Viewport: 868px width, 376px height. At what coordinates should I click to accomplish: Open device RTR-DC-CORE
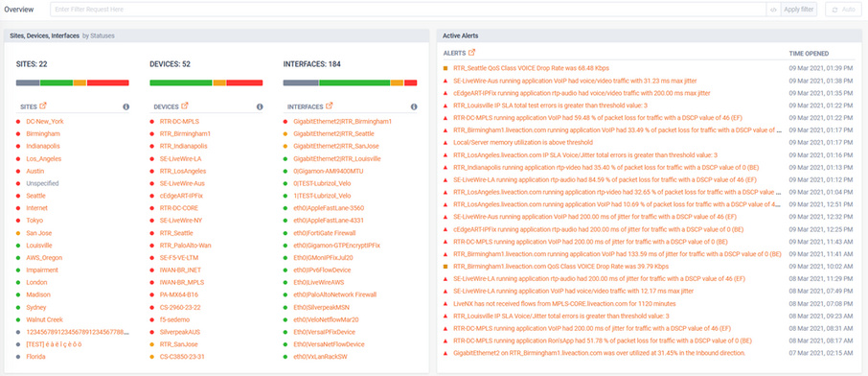click(x=180, y=208)
